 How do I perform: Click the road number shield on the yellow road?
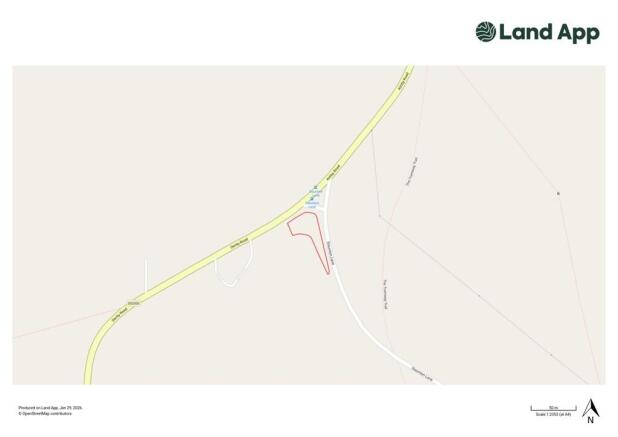(x=134, y=303)
